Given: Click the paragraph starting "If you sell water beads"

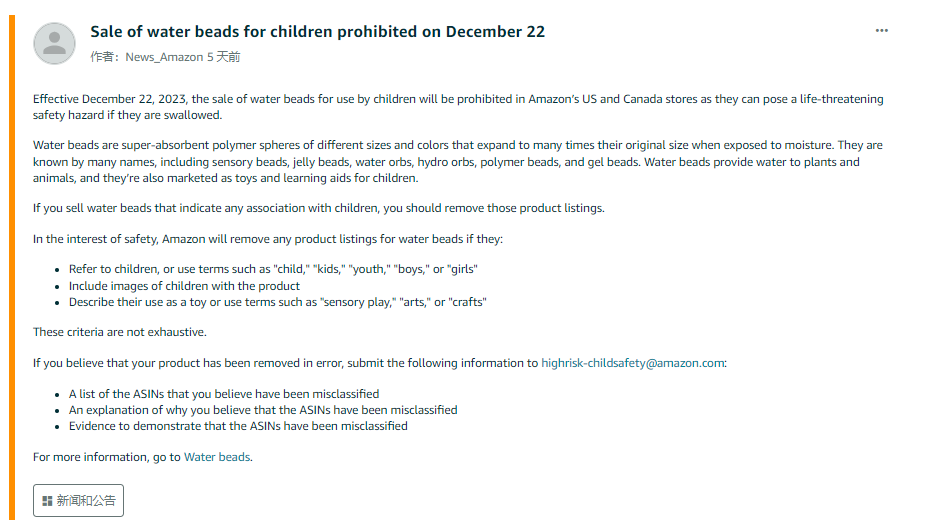Looking at the screenshot, I should pos(319,208).
